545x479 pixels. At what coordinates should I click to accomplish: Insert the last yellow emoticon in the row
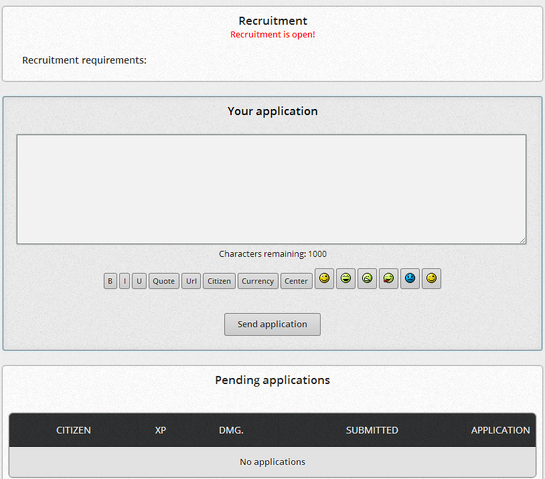[431, 278]
